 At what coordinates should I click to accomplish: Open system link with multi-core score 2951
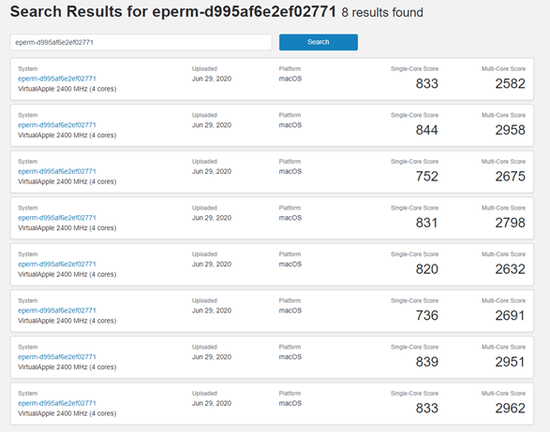tap(57, 357)
